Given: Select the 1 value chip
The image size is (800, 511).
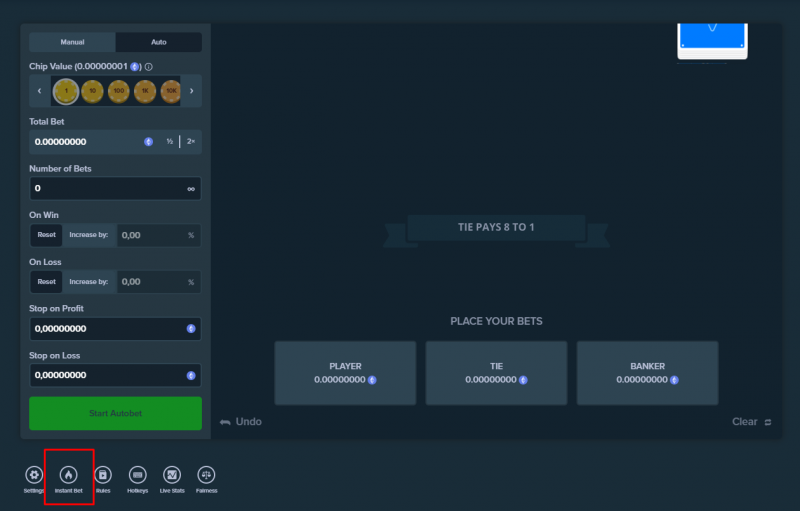Looking at the screenshot, I should [66, 91].
